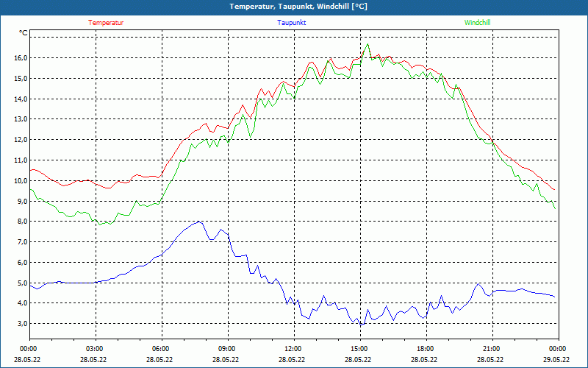The width and height of the screenshot is (588, 368).
Task: Select the red 'Temperatur' legend label
Action: pyautogui.click(x=106, y=23)
